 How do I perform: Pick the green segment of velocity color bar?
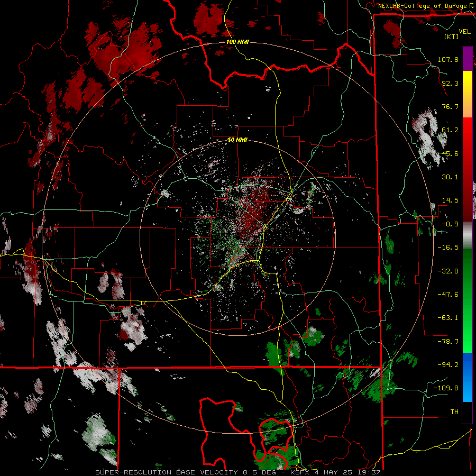coord(467,300)
